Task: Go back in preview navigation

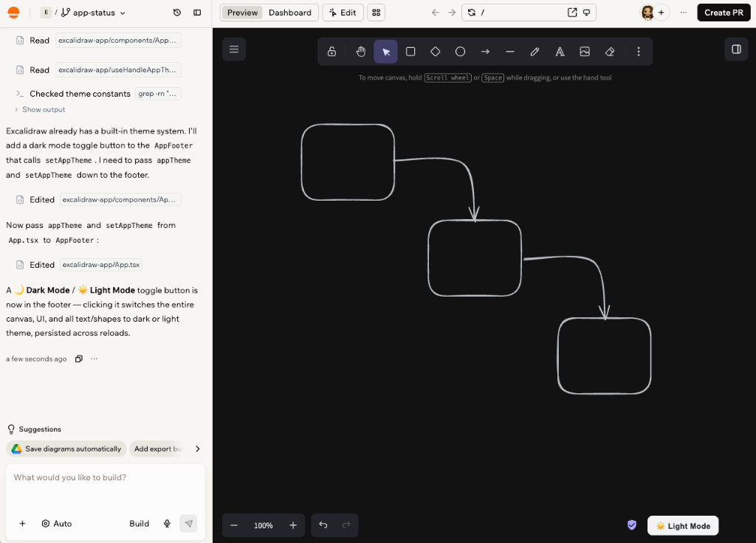Action: 436,13
